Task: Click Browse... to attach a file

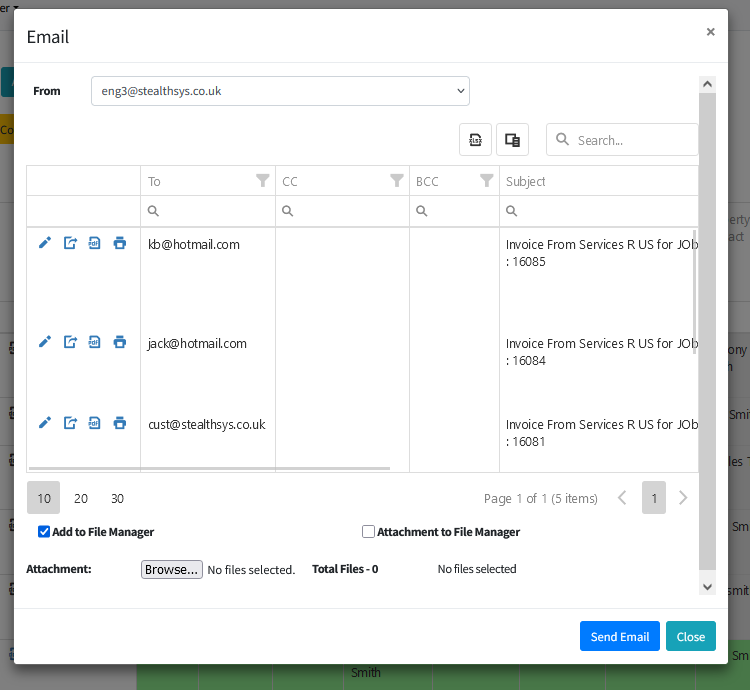Action: 172,570
